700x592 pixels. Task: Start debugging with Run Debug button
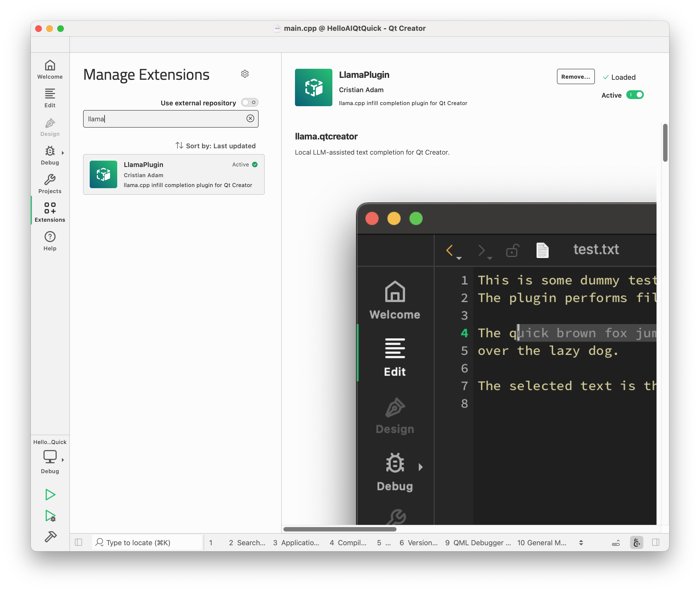tap(50, 516)
